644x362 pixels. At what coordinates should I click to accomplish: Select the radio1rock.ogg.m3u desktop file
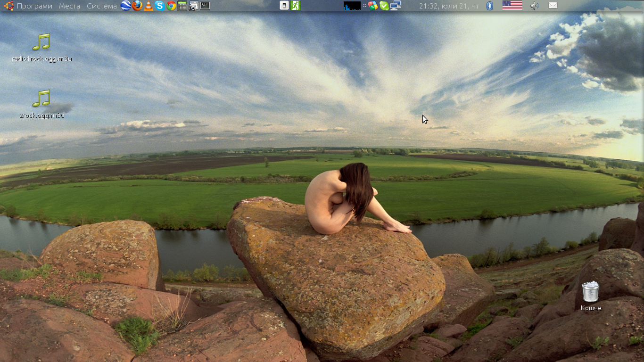(41, 48)
